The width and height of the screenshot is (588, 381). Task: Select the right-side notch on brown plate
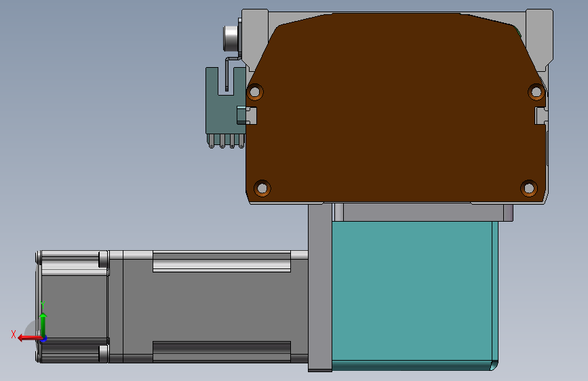[x=541, y=115]
